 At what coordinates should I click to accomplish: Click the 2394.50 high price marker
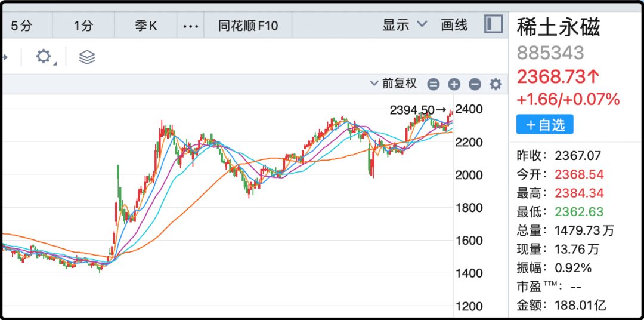[x=413, y=110]
